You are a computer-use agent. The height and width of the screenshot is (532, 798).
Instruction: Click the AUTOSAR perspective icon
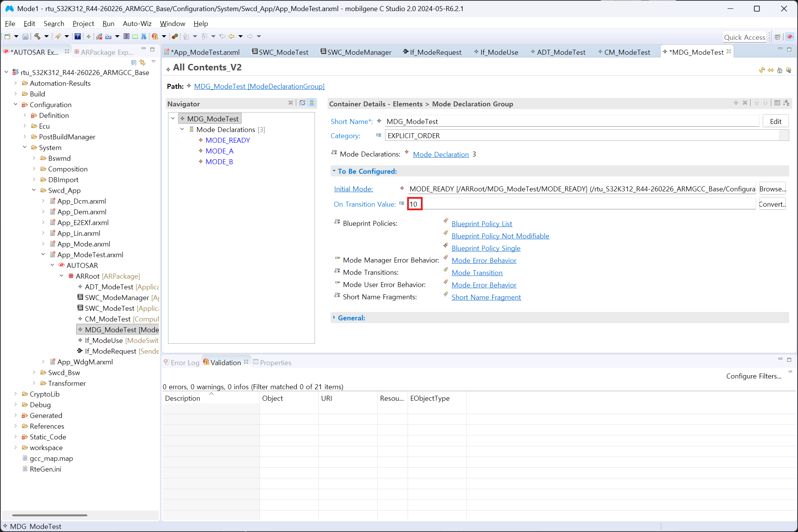click(x=790, y=37)
